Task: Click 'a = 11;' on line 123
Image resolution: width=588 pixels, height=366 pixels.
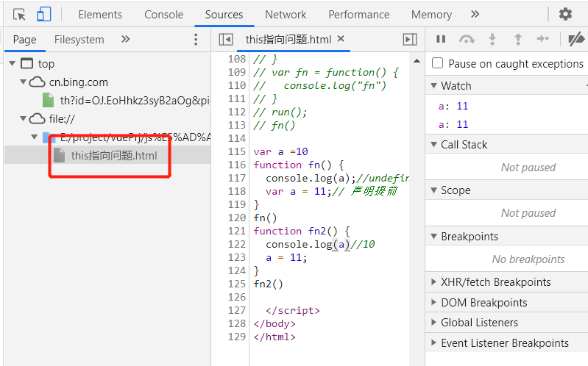Action: [286, 258]
